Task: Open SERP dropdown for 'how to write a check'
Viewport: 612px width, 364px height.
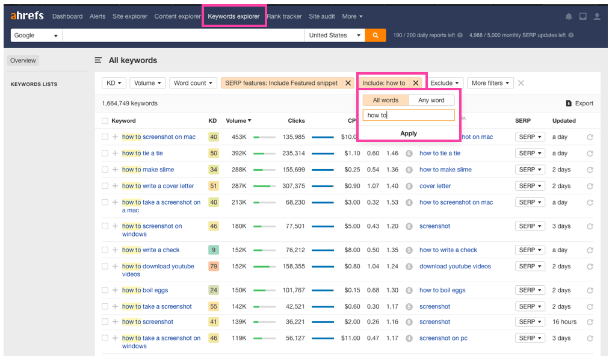Action: tap(530, 250)
